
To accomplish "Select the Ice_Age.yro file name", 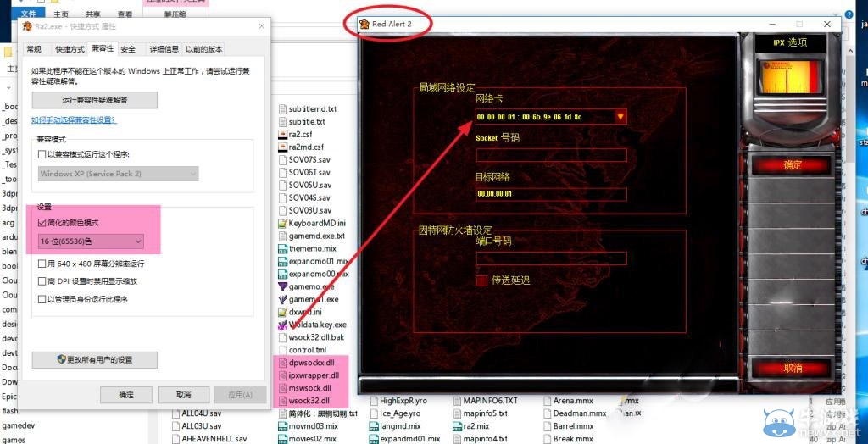I will point(400,413).
